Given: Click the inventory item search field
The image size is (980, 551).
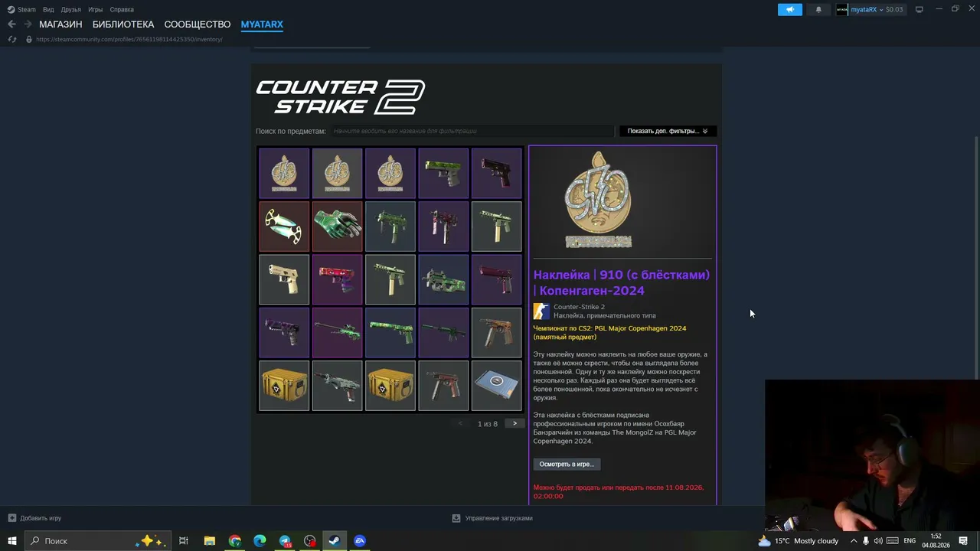Looking at the screenshot, I should pos(472,131).
